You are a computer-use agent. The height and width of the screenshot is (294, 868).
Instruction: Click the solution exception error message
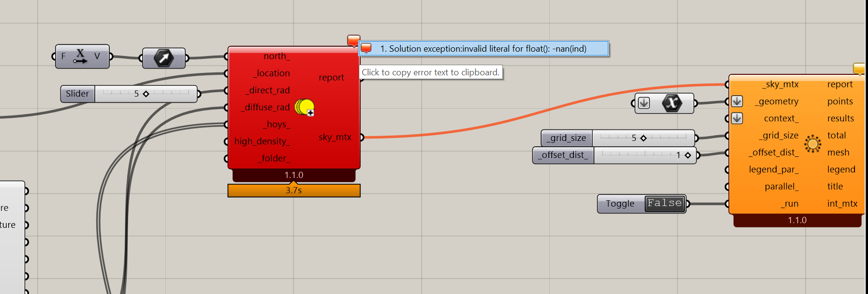click(x=483, y=49)
